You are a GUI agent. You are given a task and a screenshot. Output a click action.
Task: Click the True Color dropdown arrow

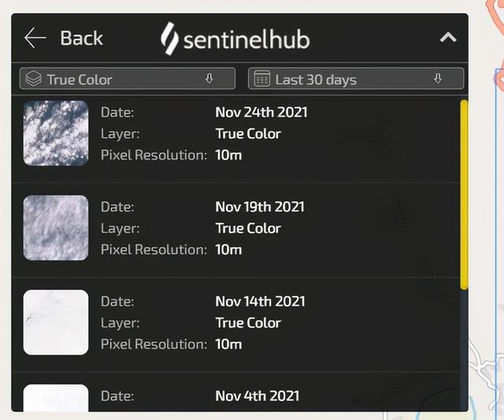point(209,78)
